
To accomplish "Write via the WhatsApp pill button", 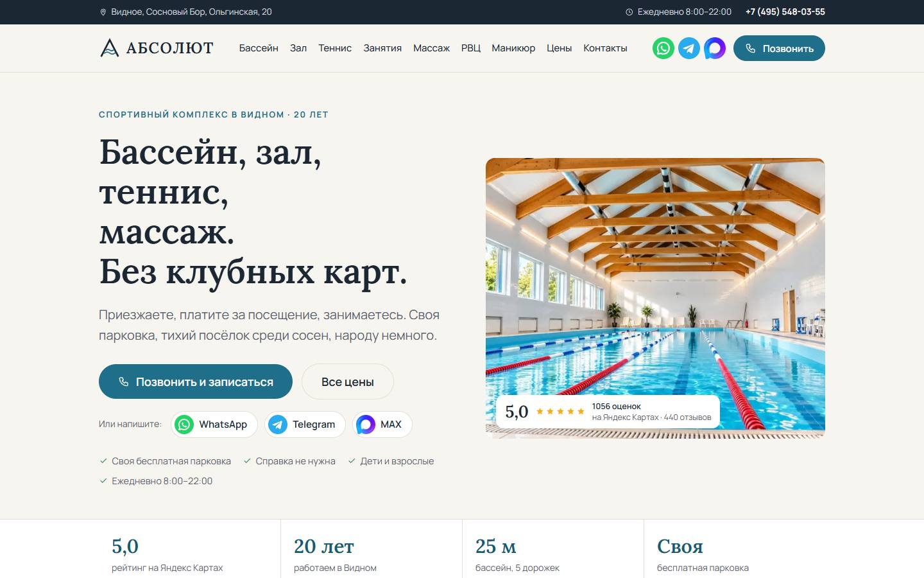I will coord(214,425).
